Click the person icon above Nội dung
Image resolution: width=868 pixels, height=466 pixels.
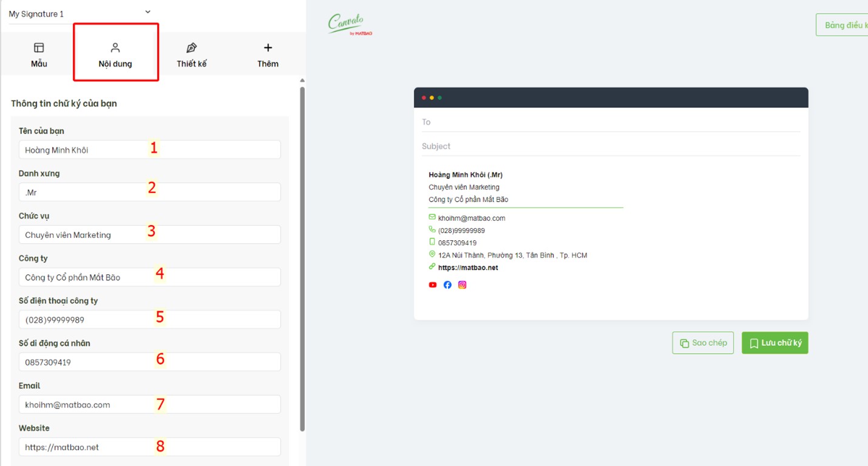pos(115,47)
